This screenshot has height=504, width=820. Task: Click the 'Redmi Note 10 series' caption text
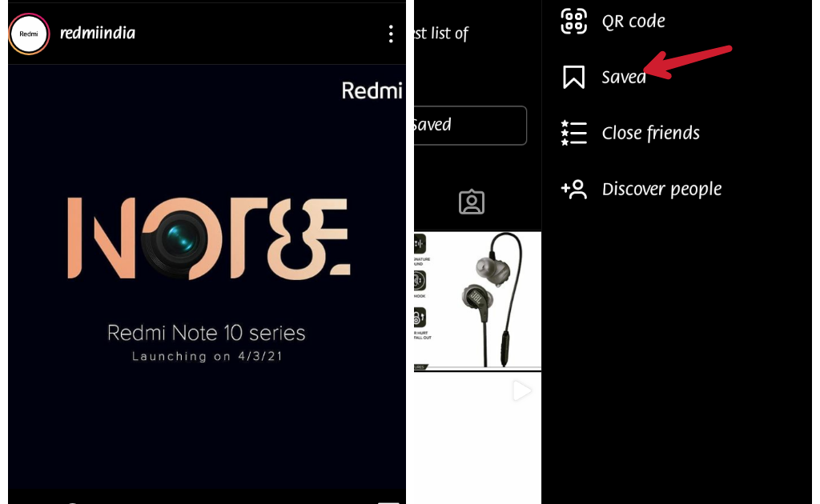click(207, 333)
